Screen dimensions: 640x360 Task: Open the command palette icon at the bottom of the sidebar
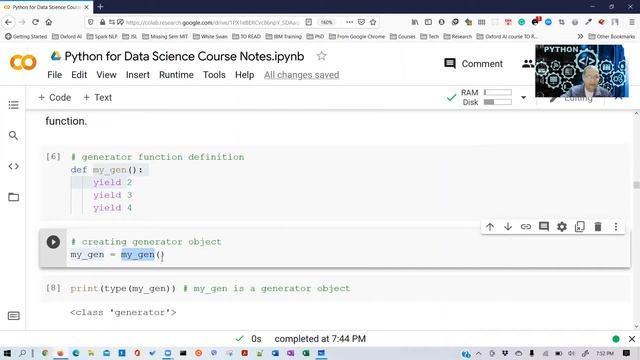[x=13, y=316]
